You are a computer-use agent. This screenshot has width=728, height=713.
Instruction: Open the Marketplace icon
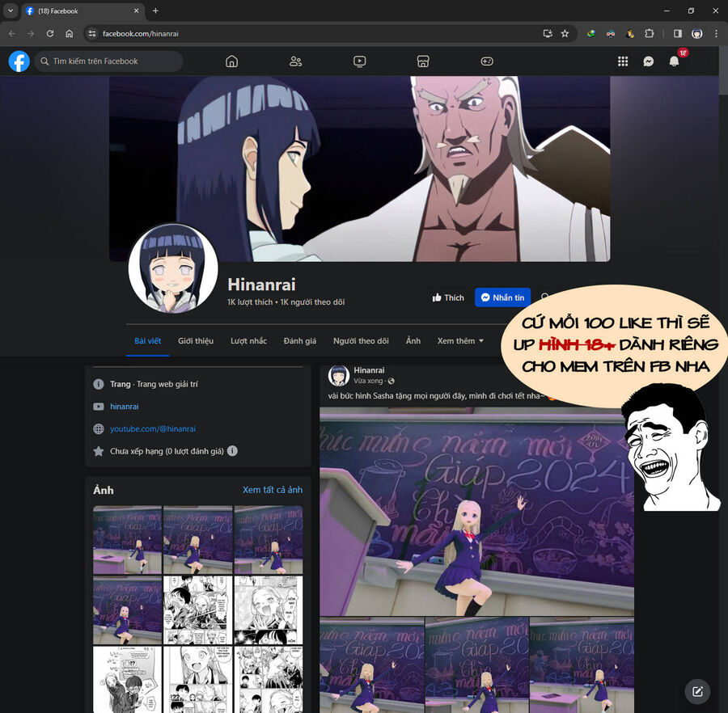(x=423, y=61)
